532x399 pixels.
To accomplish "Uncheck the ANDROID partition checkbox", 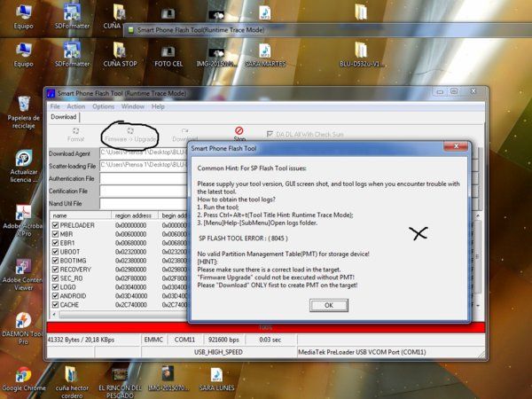I will pos(55,295).
